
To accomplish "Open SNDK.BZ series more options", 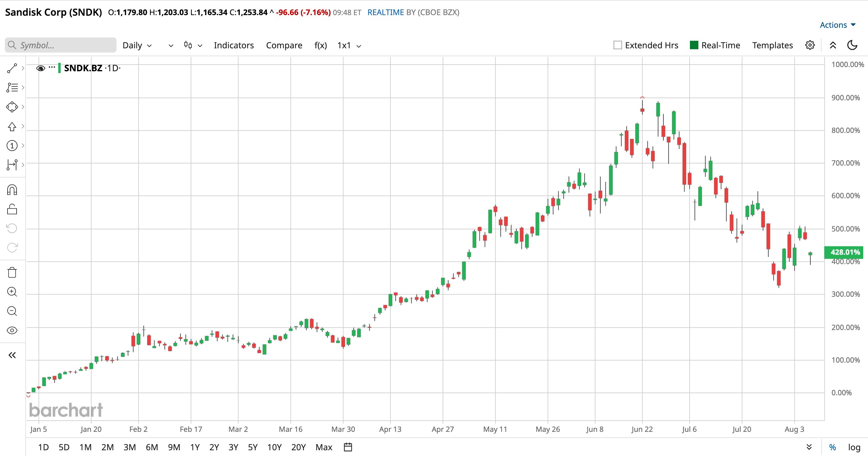I will click(x=52, y=67).
